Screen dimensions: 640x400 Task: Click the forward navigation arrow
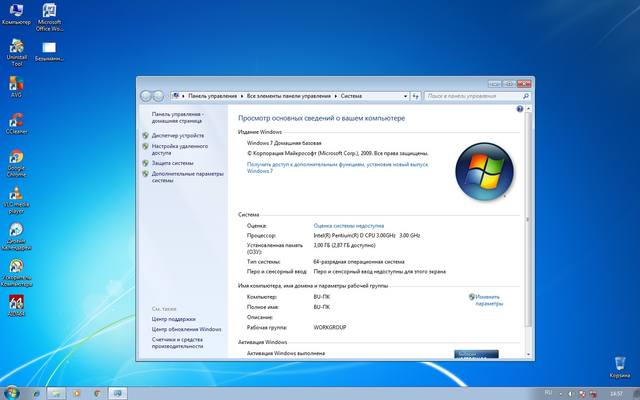coord(158,96)
